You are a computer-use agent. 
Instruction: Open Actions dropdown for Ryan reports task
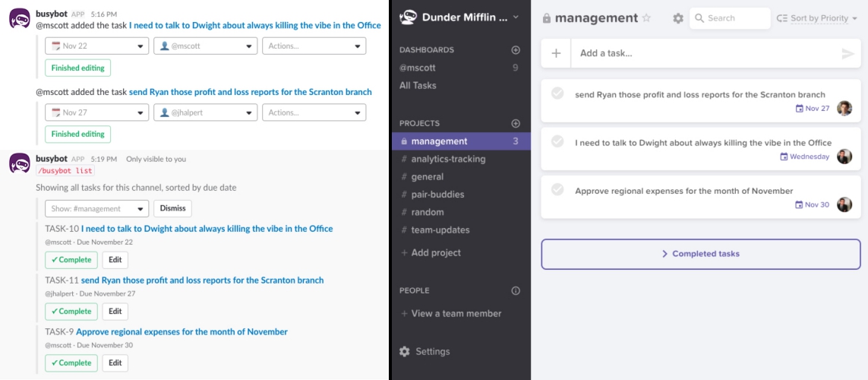coord(314,112)
